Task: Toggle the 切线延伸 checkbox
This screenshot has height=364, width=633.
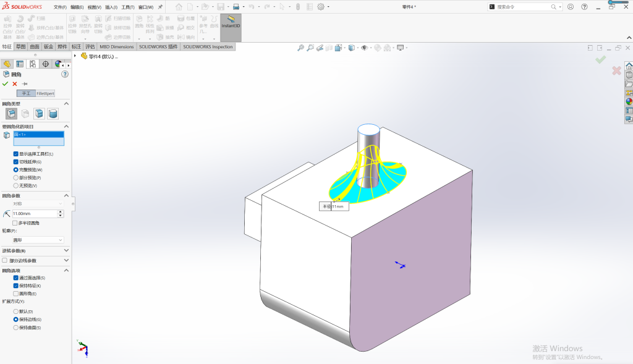Action: (15, 162)
